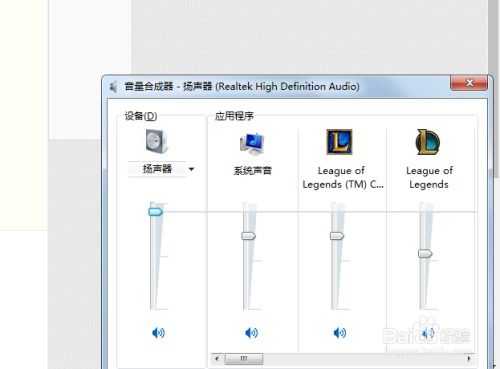
Task: Click the horizontal scrollbar left arrow
Action: pos(217,359)
